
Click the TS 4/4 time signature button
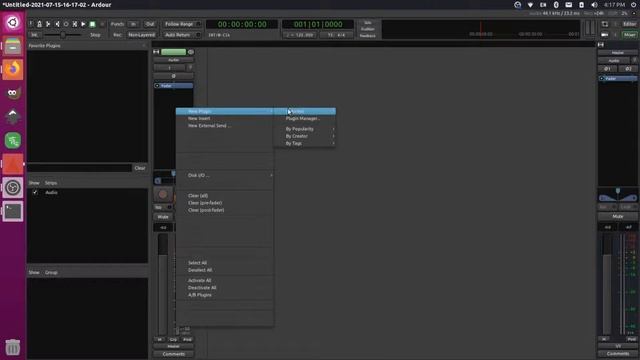click(x=336, y=35)
